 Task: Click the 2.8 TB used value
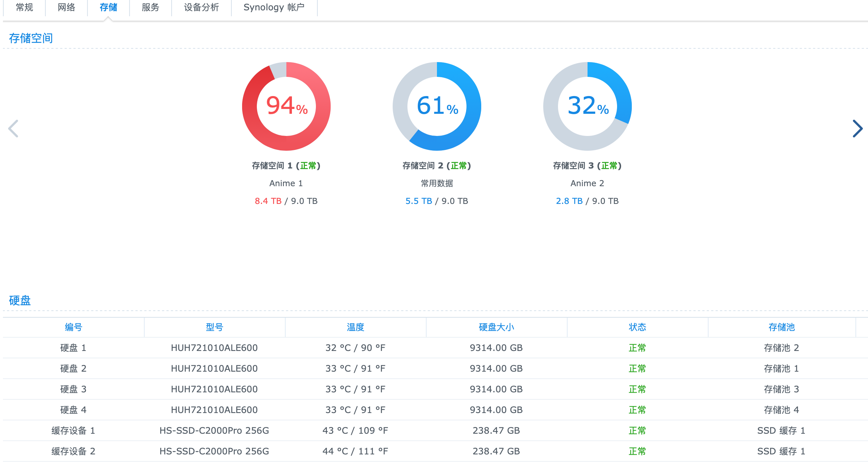click(x=569, y=201)
